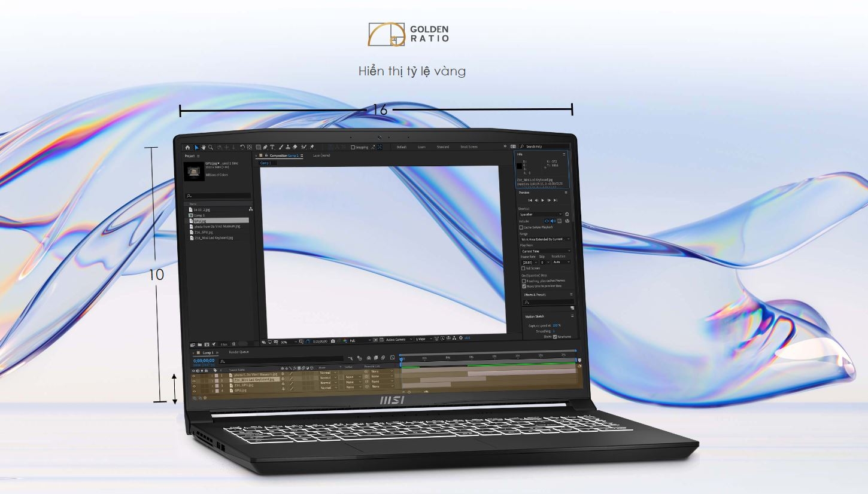Image resolution: width=868 pixels, height=494 pixels.
Task: Open the Full resolution dropdown in viewer
Action: (360, 341)
